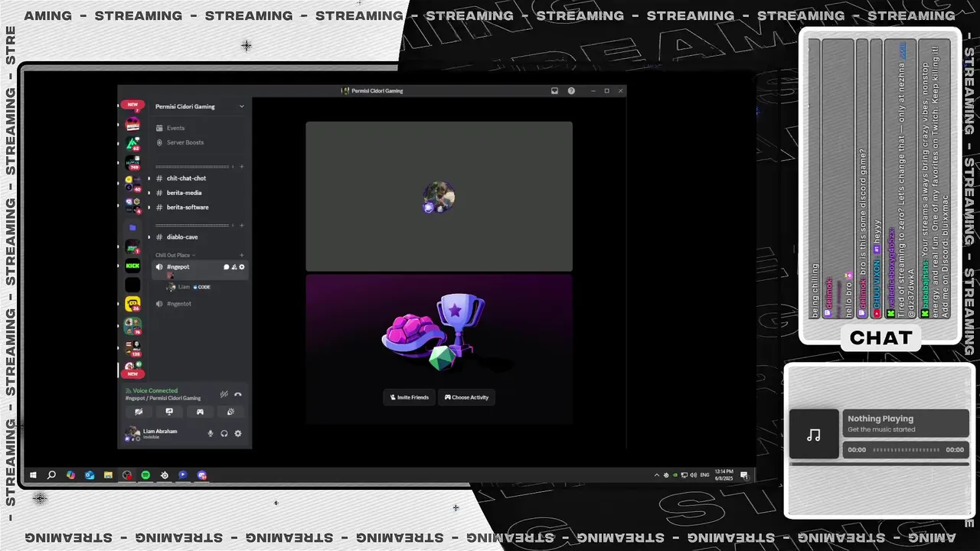Open Windows Start menu
The width and height of the screenshot is (980, 551).
pos(33,475)
